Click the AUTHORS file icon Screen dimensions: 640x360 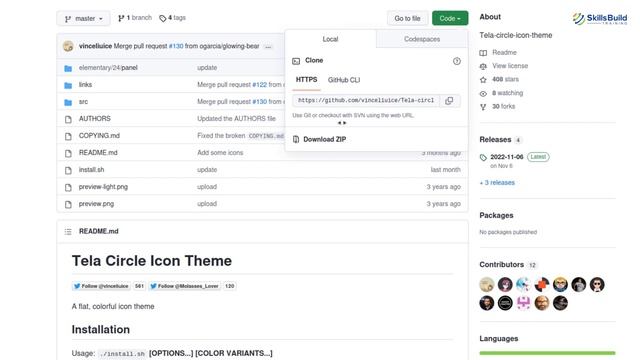tap(68, 119)
